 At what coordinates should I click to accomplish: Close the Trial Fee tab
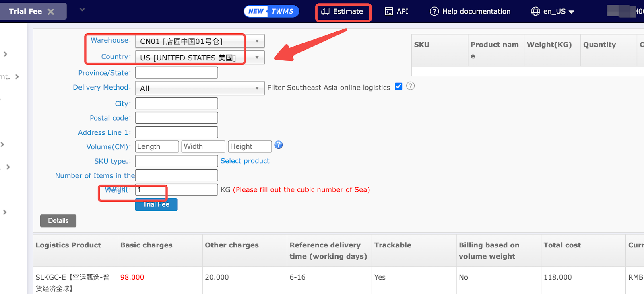pyautogui.click(x=51, y=12)
